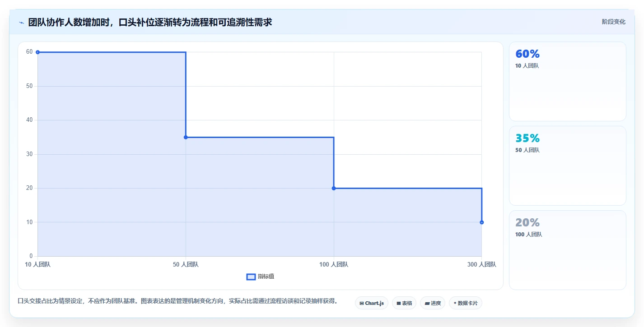Click the y-axis value 20

(x=29, y=188)
